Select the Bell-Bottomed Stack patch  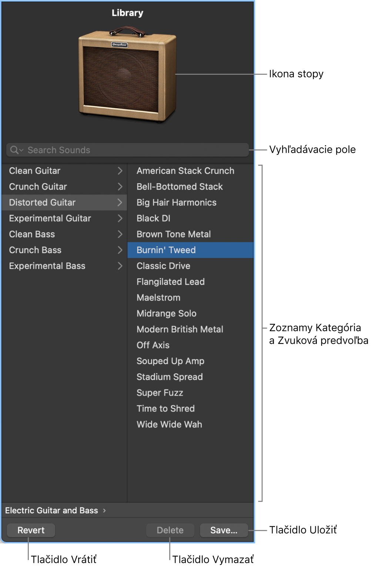tap(180, 187)
